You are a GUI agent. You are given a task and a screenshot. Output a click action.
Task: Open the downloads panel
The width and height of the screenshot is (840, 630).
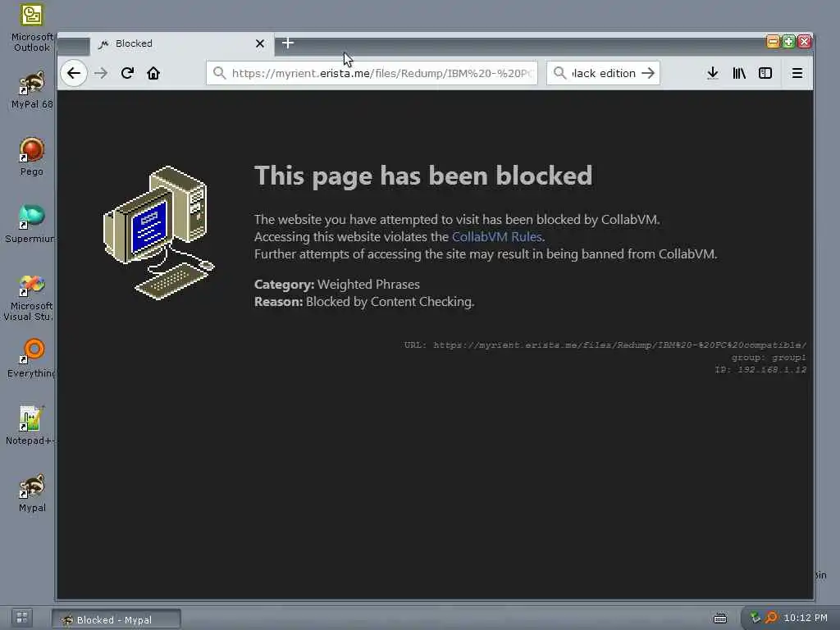[713, 73]
